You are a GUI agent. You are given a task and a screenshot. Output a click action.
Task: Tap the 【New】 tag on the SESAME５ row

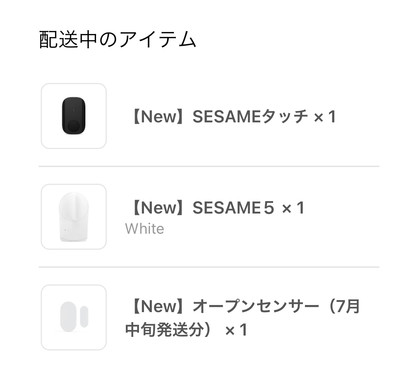(x=159, y=208)
